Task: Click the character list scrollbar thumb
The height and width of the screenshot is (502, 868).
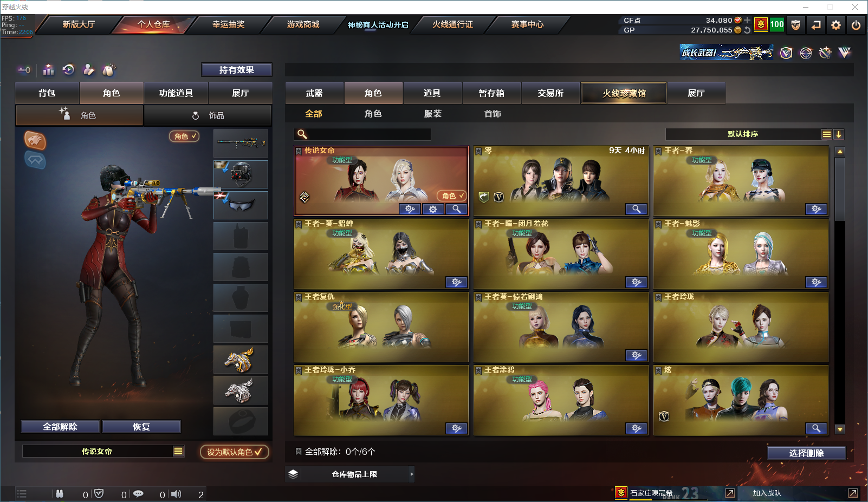Action: [840, 189]
